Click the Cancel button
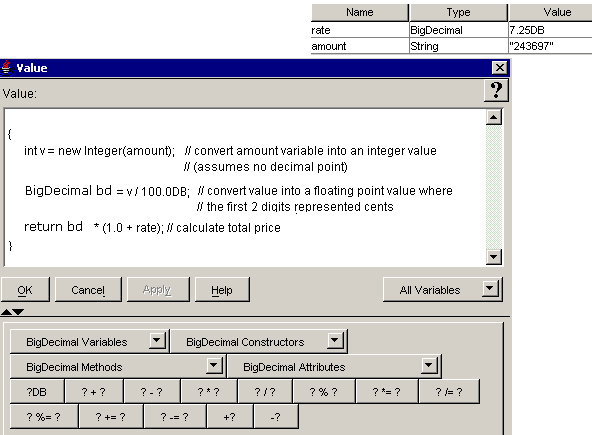Viewport: 592px width, 435px height. coord(88,290)
